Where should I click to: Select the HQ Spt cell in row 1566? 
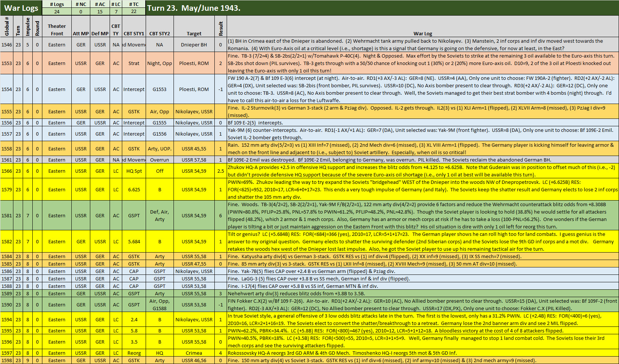tap(134, 171)
